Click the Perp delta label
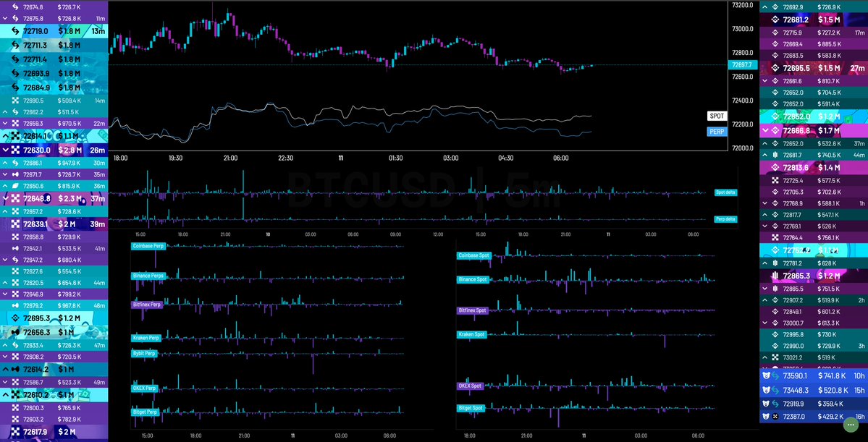The width and height of the screenshot is (868, 442). point(725,218)
